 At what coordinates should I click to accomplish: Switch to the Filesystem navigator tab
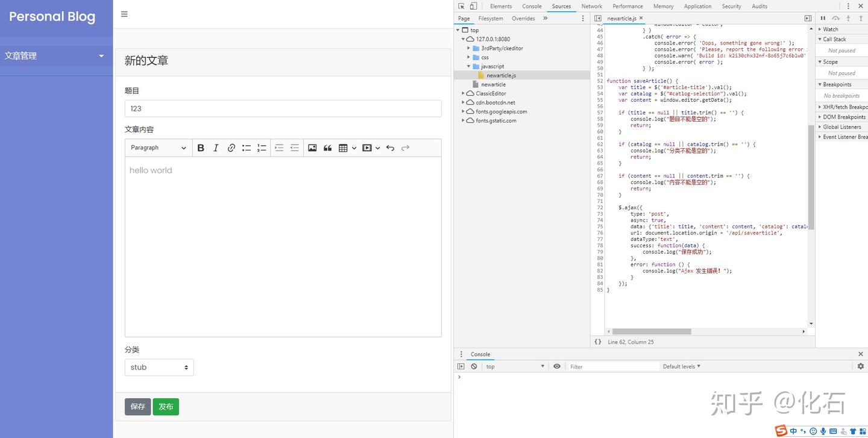point(491,18)
